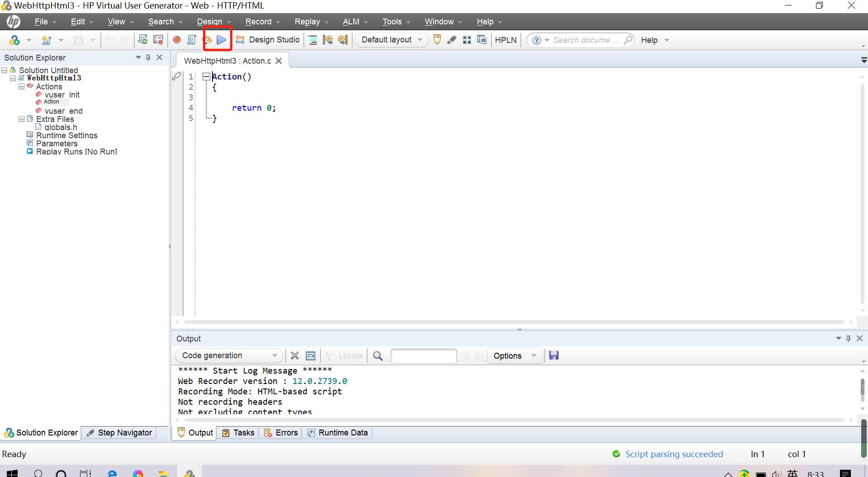868x477 pixels.
Task: Click the go to next replay toolbar icon
Action: pos(343,40)
